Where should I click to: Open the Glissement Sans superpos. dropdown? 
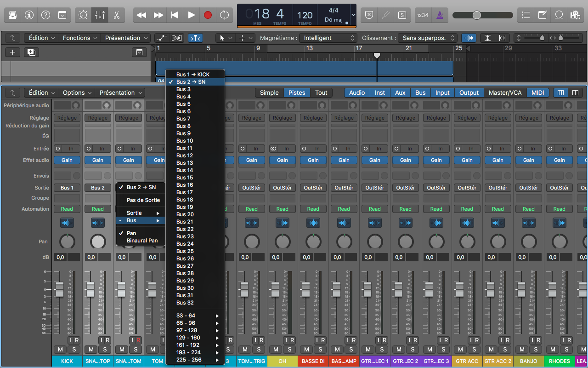point(428,38)
